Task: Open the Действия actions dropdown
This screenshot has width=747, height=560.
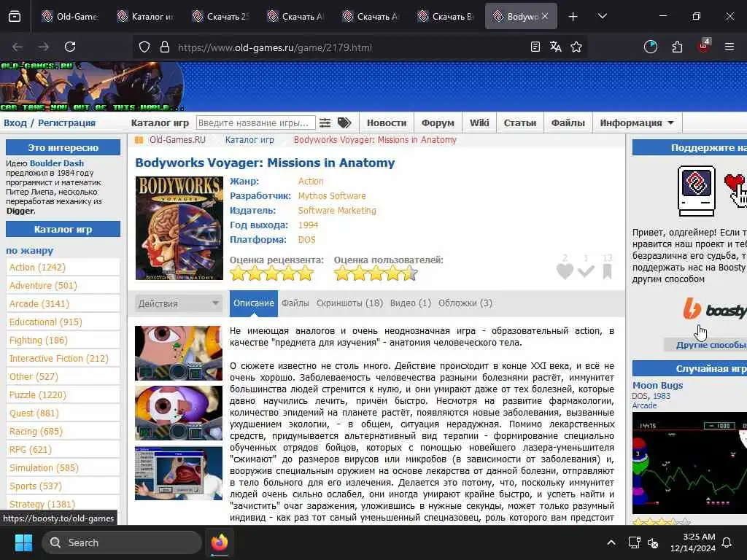Action: point(178,303)
